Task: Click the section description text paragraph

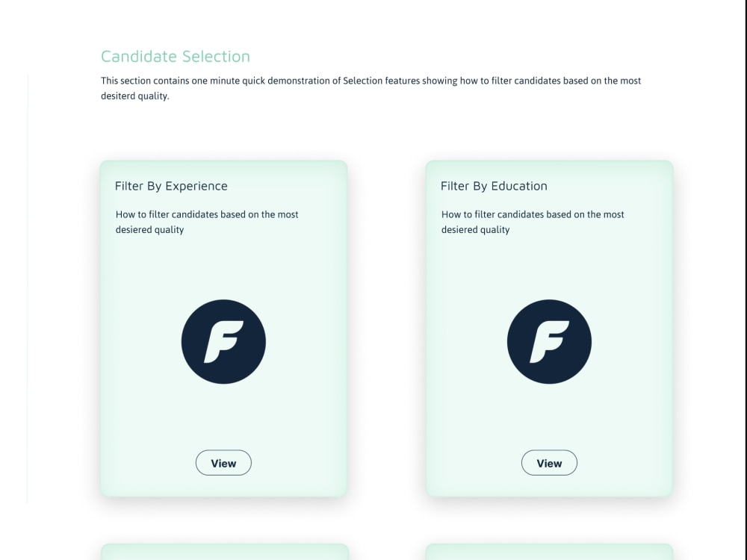Action: 371,87
